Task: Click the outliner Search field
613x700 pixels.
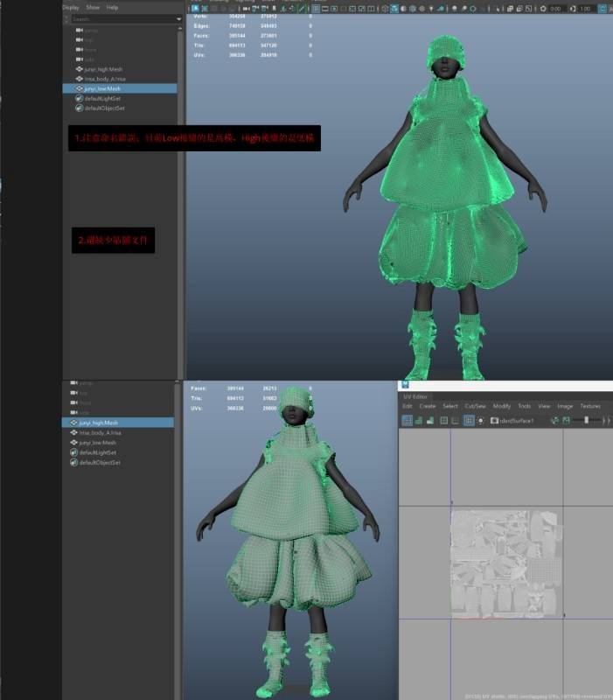Action: click(x=121, y=18)
